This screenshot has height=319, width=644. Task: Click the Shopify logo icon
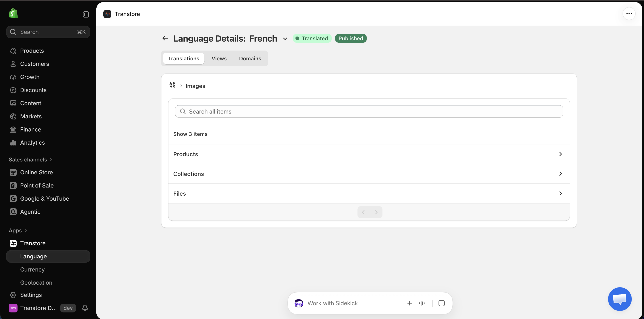(13, 14)
